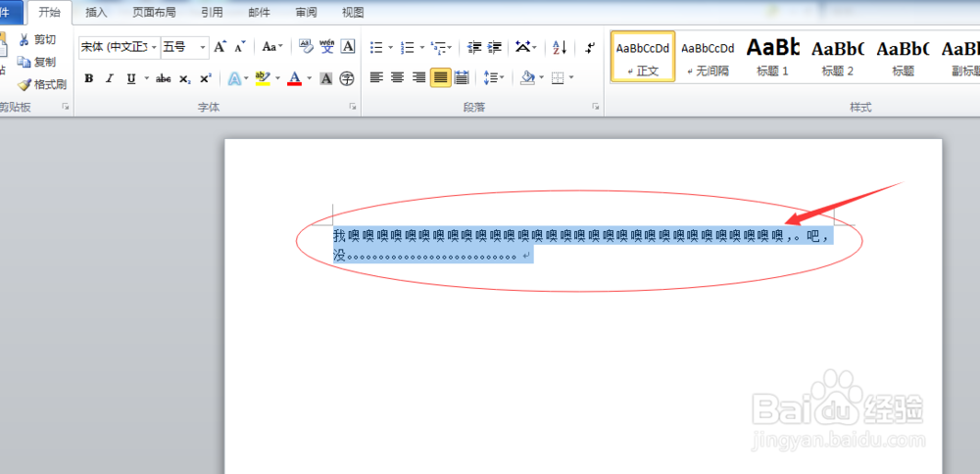Click the Distributed alignment icon
980x474 pixels.
tap(462, 77)
